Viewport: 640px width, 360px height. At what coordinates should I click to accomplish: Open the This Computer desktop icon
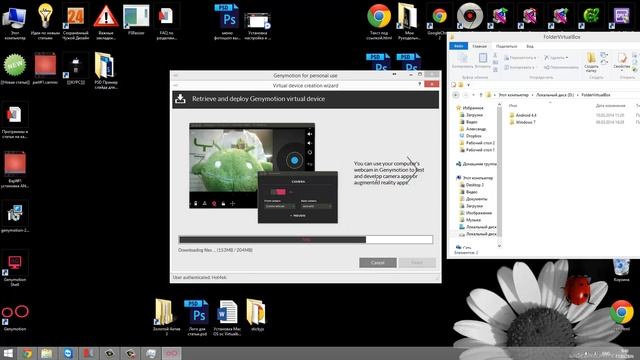tap(15, 22)
